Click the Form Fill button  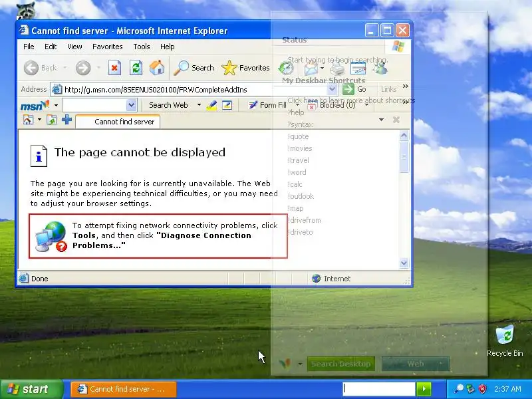tap(267, 105)
